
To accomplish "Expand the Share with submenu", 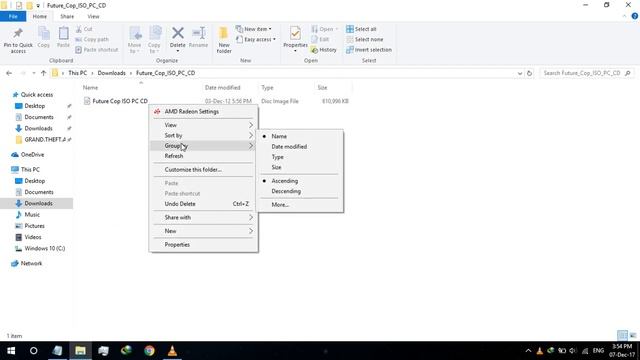I will point(204,218).
